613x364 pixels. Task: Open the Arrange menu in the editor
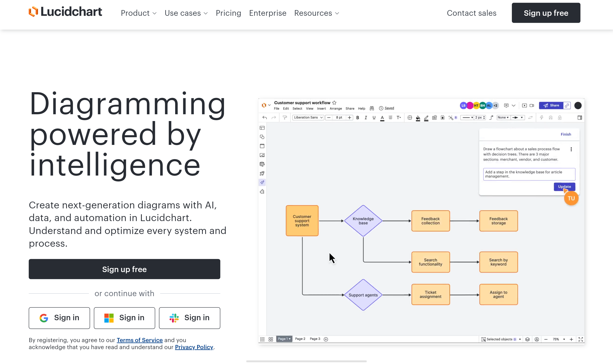pos(336,108)
